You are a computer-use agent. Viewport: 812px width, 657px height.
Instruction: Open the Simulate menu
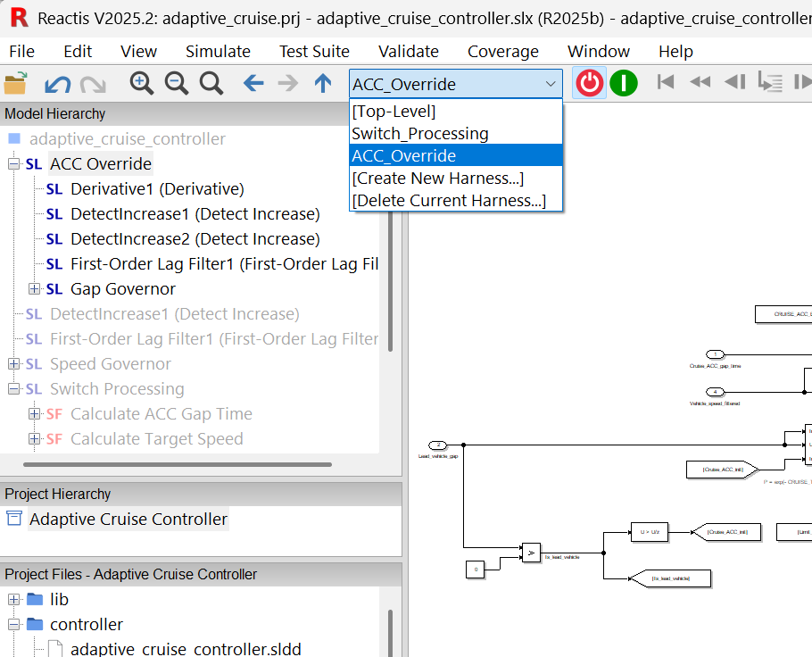pos(217,51)
